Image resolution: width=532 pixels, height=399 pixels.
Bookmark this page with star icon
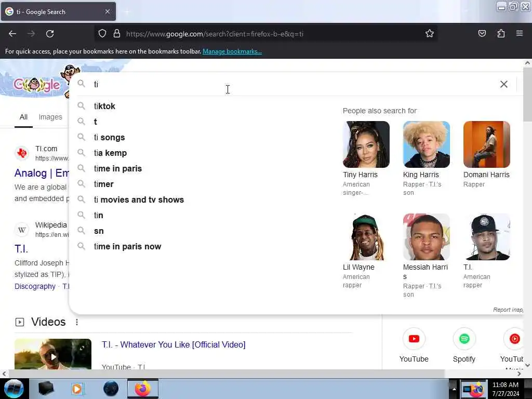point(430,33)
